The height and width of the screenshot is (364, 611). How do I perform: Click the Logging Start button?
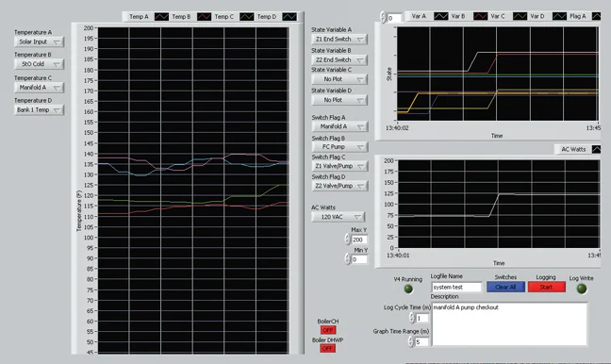(546, 288)
